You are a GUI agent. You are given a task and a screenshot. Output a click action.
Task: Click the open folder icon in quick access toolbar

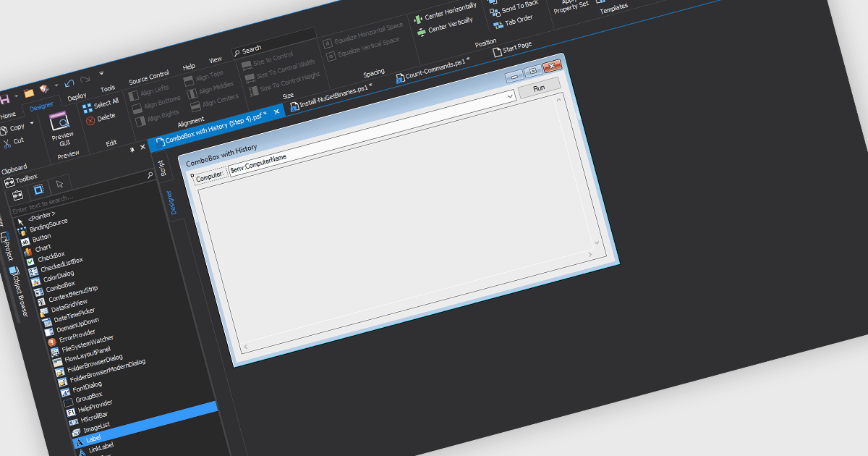29,93
